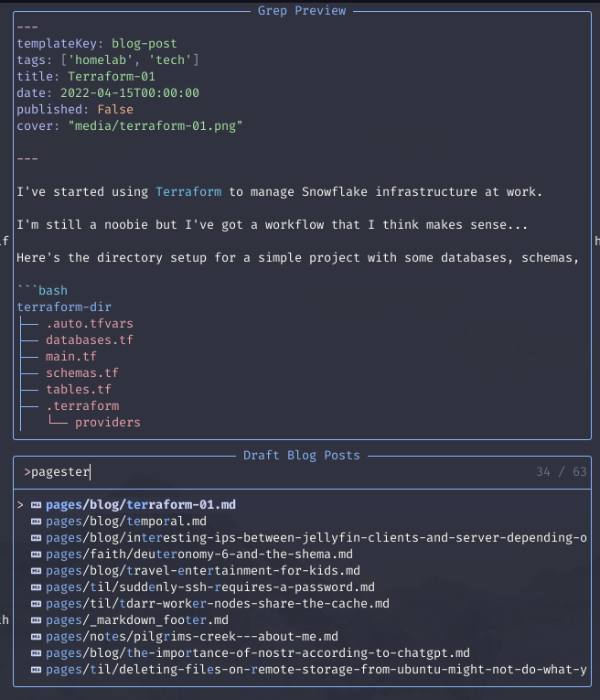Choose the-importance-of-nostr-according-to-chatgpt.md entry

258,653
